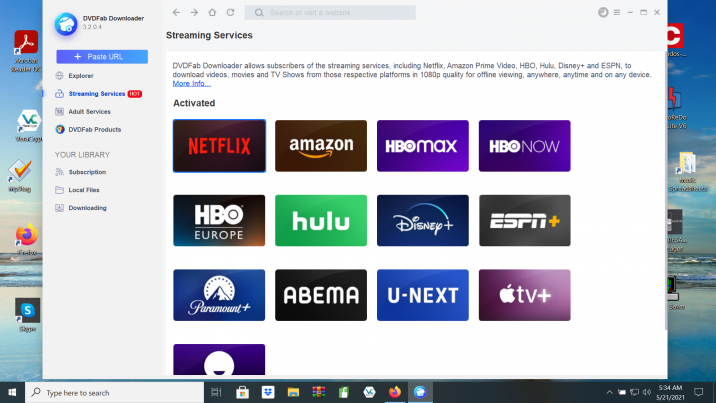716x403 pixels.
Task: Open the HBO Europe tile
Action: (219, 220)
